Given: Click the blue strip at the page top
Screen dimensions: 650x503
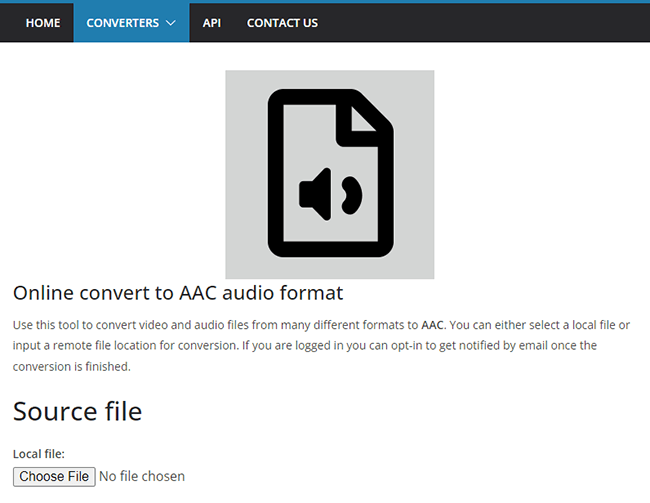Looking at the screenshot, I should [x=325, y=2].
